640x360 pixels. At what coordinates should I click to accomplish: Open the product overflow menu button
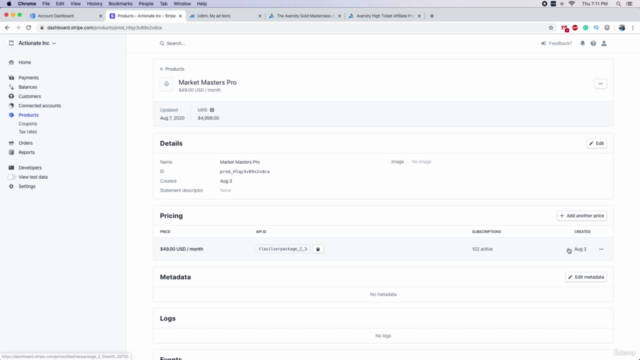[600, 84]
